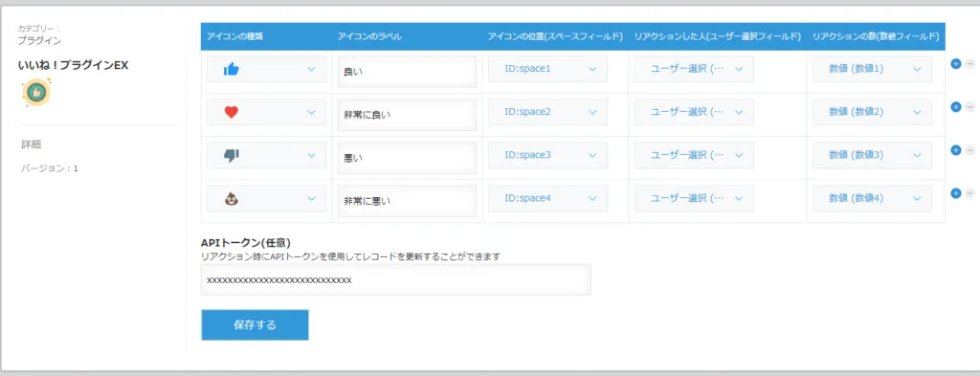980x376 pixels.
Task: Click the いいね！プラグインEX plugin logo icon
Action: tap(36, 93)
